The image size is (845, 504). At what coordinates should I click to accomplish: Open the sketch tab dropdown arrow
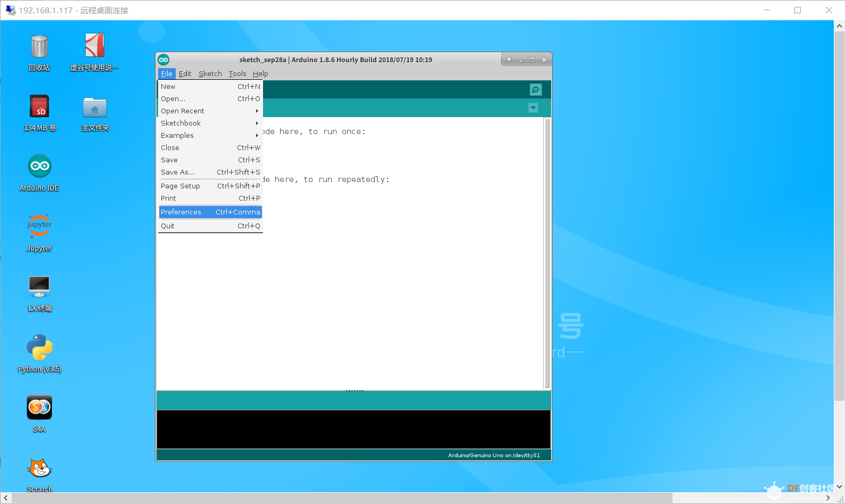[533, 108]
